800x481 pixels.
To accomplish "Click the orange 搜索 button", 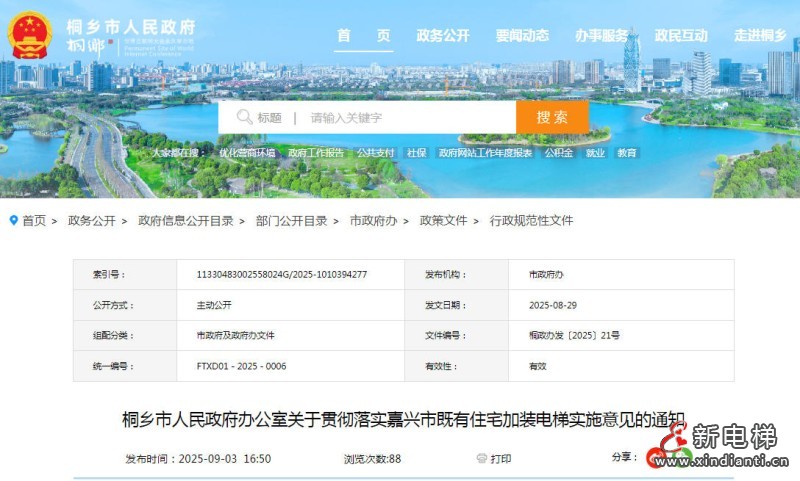I will point(551,117).
